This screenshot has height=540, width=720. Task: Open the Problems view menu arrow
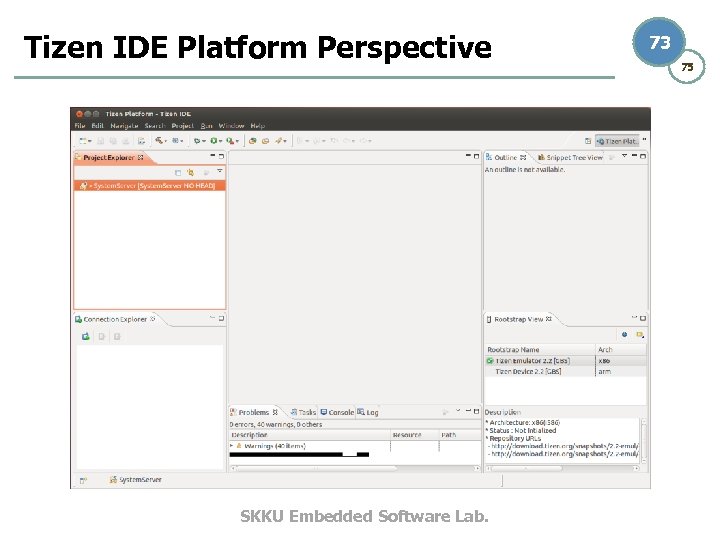pyautogui.click(x=458, y=411)
